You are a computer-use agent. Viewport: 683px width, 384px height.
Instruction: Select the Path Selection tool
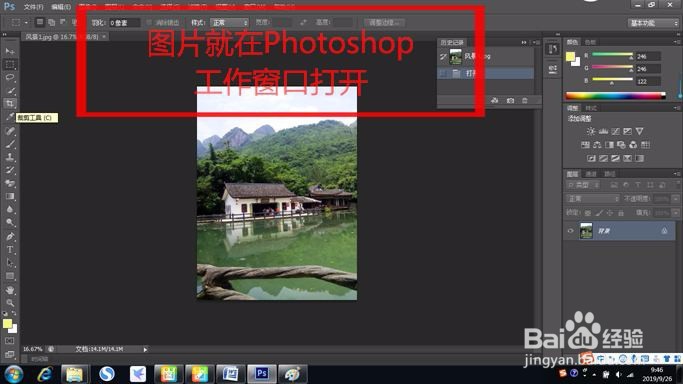pos(10,263)
